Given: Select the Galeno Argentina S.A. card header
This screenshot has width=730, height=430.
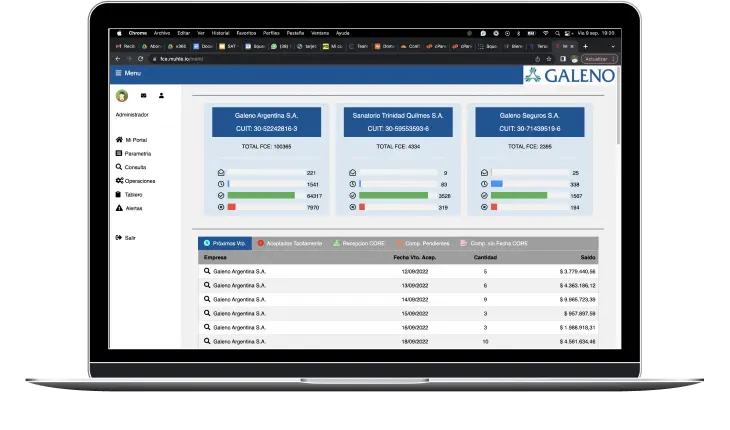Looking at the screenshot, I should (266, 122).
